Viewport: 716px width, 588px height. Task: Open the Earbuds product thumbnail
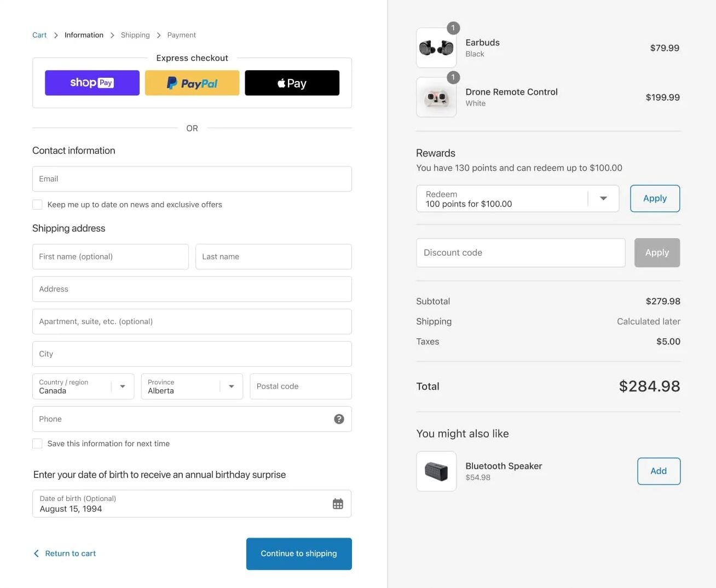(x=436, y=48)
